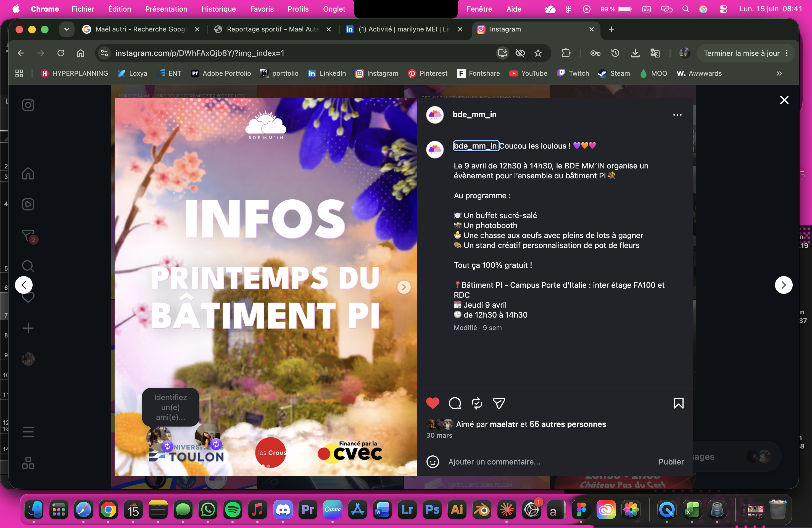
Task: Click the bde_mm_in header avatar
Action: pos(435,115)
